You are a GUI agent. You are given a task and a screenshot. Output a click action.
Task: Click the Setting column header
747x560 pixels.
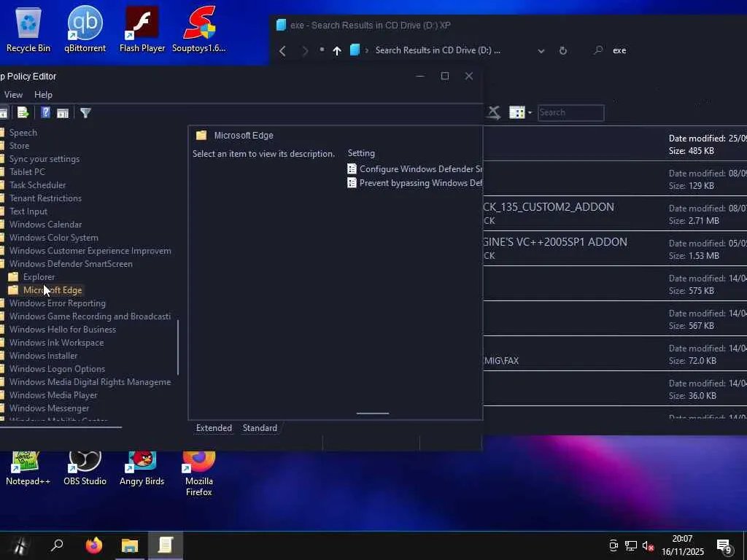(361, 153)
